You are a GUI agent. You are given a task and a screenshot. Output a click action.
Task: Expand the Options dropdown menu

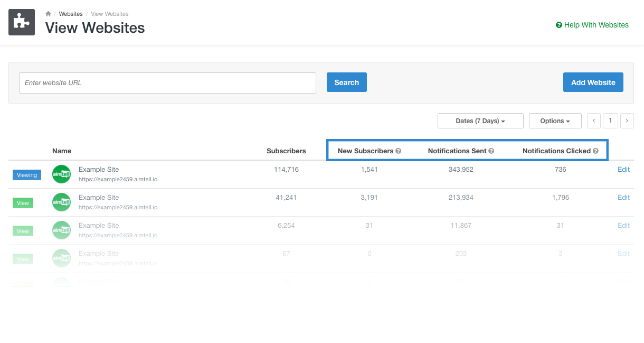[x=555, y=121]
